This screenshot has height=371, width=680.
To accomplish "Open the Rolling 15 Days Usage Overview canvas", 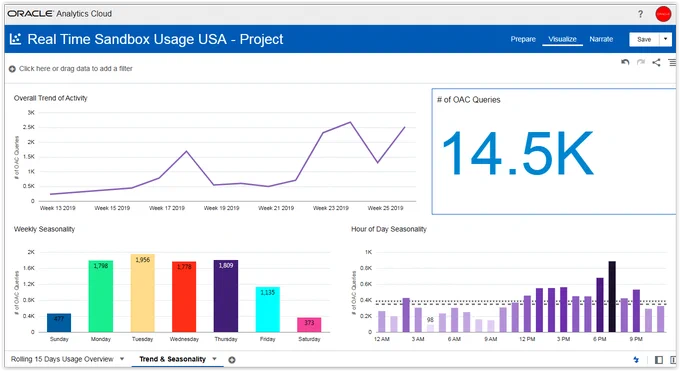I will [62, 359].
